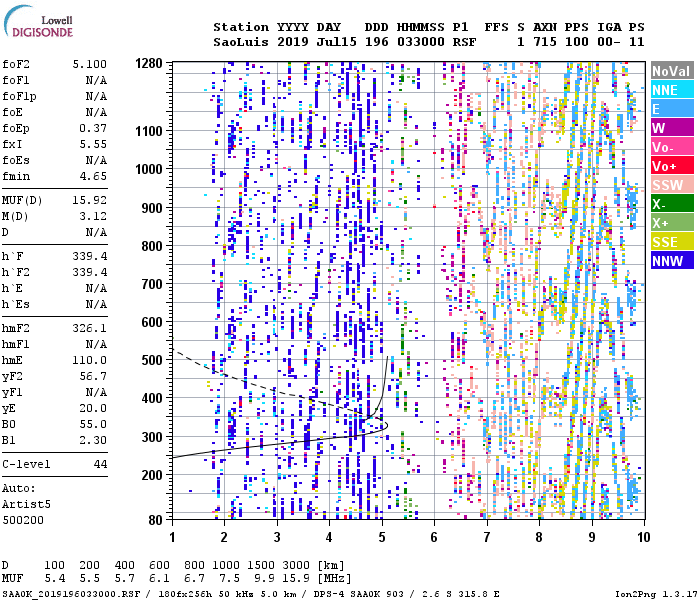700x600 pixels.
Task: Click the PPS value 100
Action: (577, 42)
